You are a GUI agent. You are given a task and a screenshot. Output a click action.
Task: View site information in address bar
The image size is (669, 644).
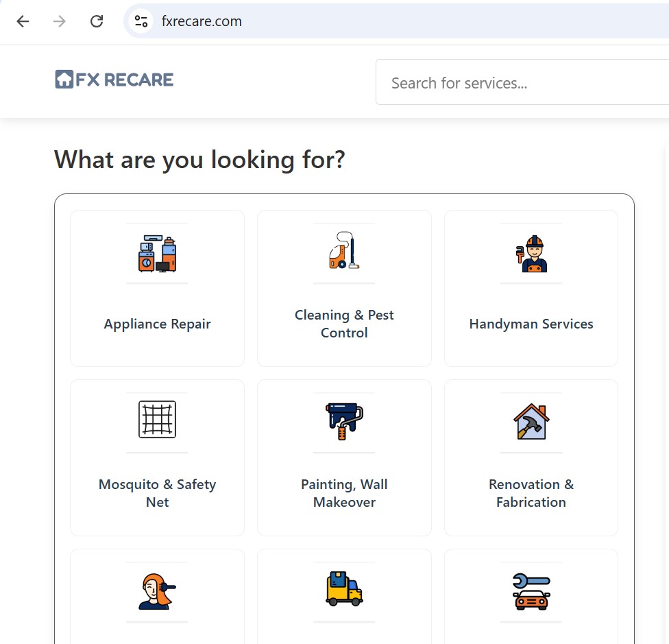coord(141,21)
